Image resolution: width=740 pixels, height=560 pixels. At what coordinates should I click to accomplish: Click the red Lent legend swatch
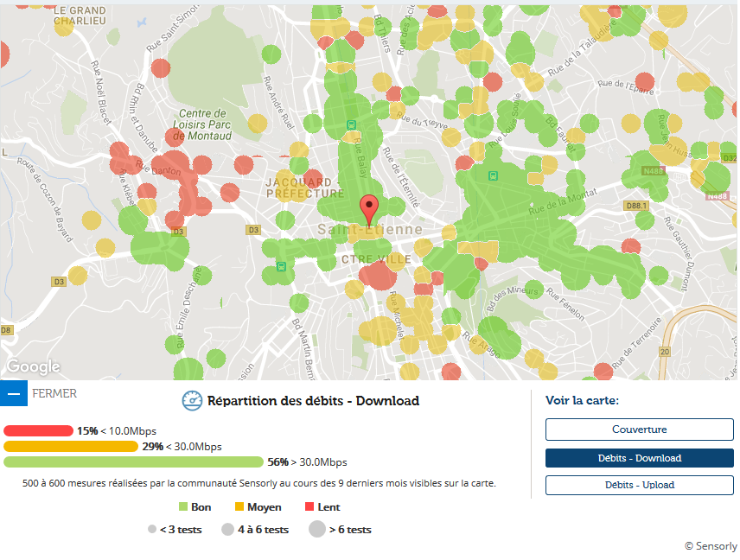click(x=309, y=507)
